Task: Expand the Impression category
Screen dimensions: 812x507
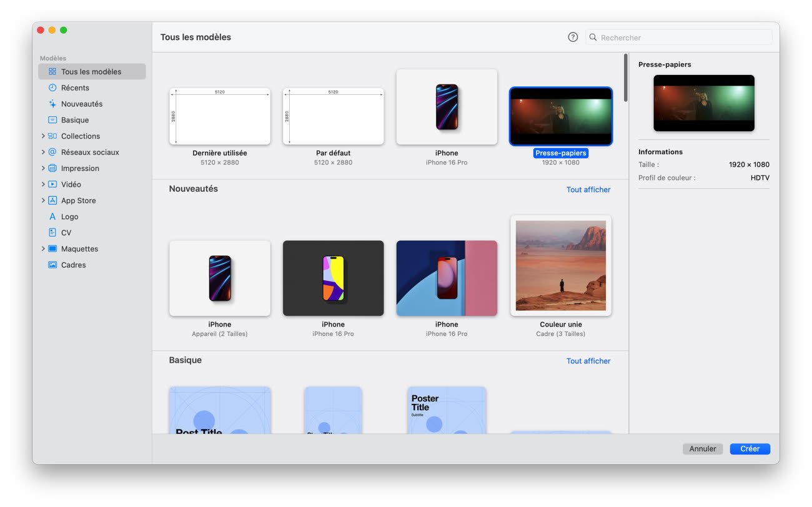Action: [x=43, y=169]
